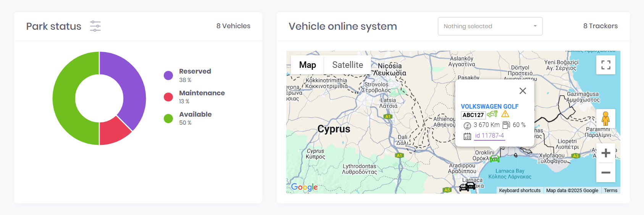Open the 'Nothing selected' vehicle dropdown

pyautogui.click(x=490, y=26)
